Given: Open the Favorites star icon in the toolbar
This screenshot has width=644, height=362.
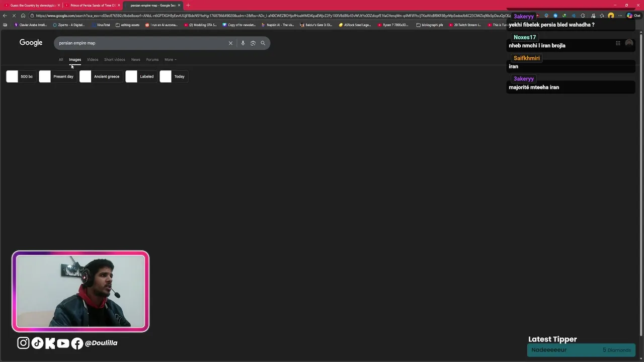Looking at the screenshot, I should 602,16.
